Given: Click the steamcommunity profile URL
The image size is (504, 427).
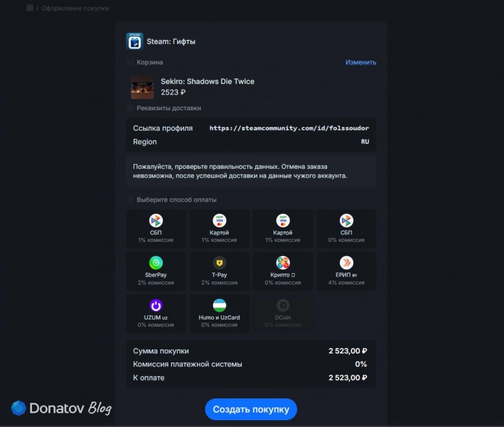Looking at the screenshot, I should coord(289,128).
